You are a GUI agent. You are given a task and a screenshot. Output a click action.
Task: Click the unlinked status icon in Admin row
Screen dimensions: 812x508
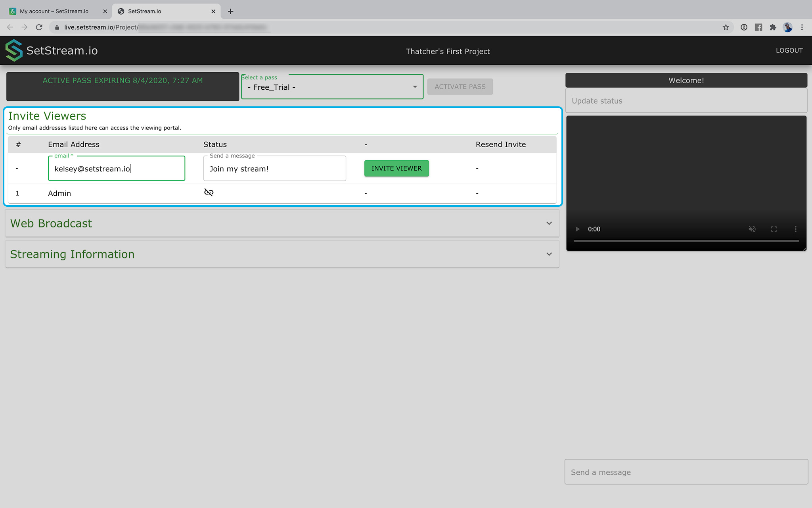point(209,192)
